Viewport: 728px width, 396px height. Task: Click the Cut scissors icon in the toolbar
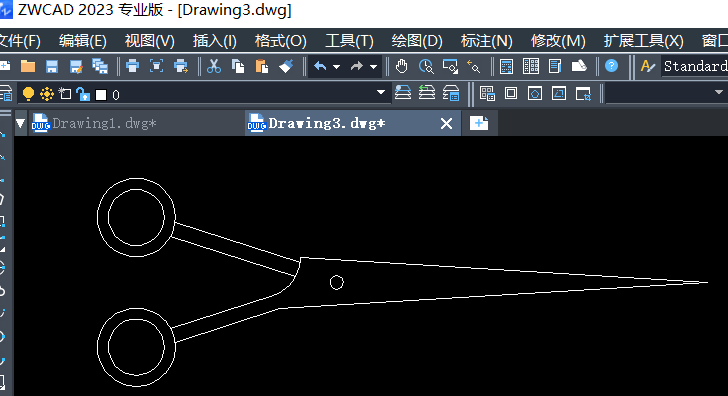[214, 66]
